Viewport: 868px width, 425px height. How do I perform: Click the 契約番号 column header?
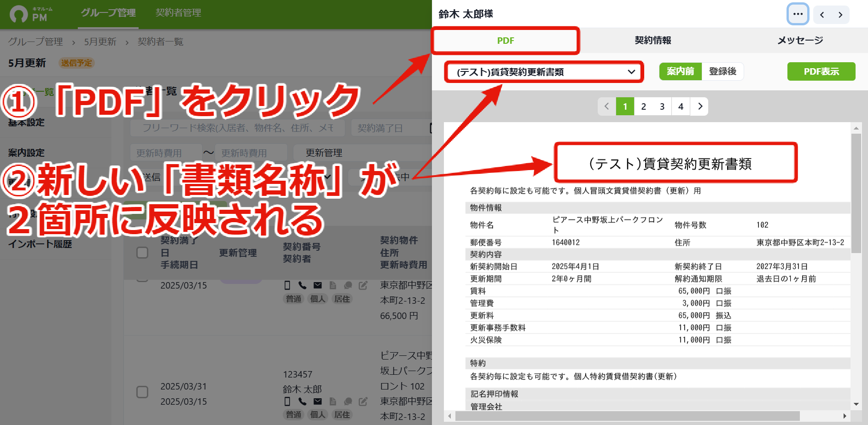click(x=302, y=247)
